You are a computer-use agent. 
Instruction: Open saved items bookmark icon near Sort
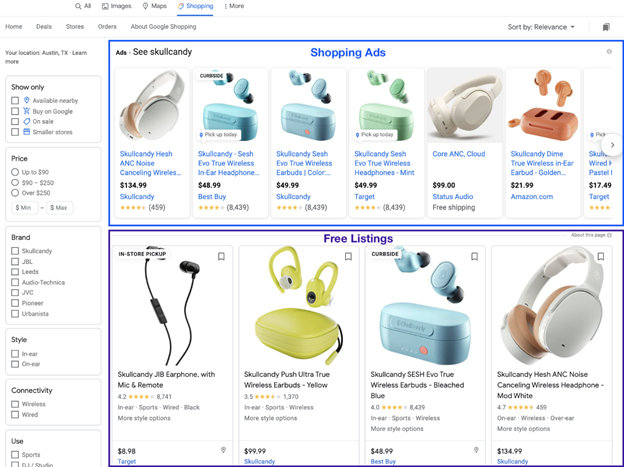pyautogui.click(x=606, y=27)
